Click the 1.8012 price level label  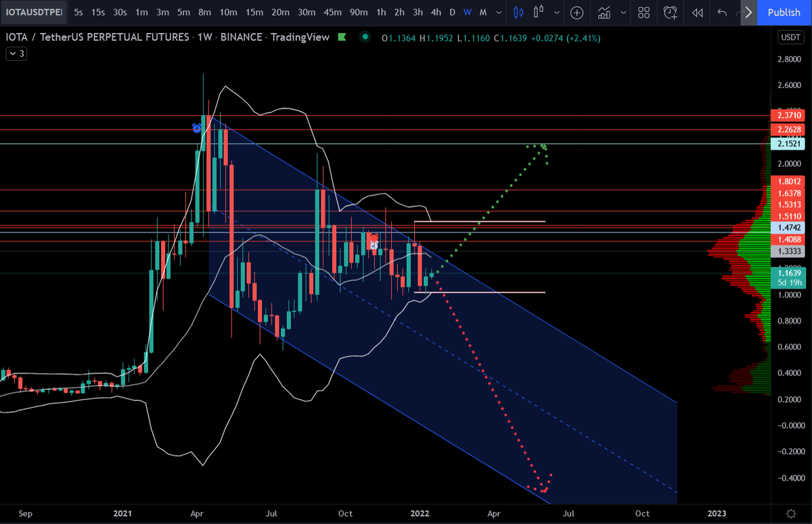(788, 181)
